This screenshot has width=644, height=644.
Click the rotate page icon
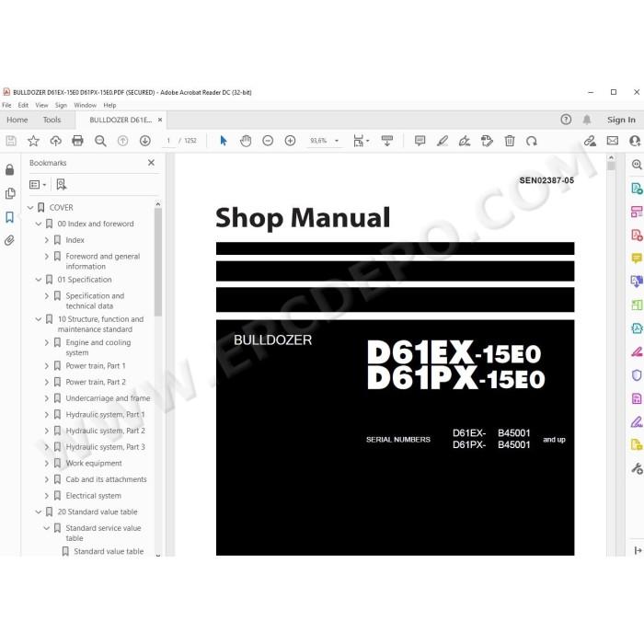pyautogui.click(x=532, y=141)
